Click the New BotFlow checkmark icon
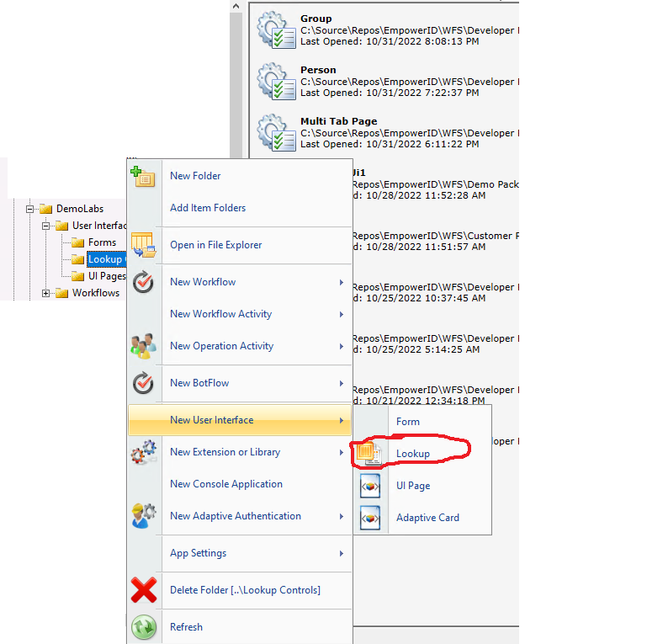 pyautogui.click(x=143, y=383)
